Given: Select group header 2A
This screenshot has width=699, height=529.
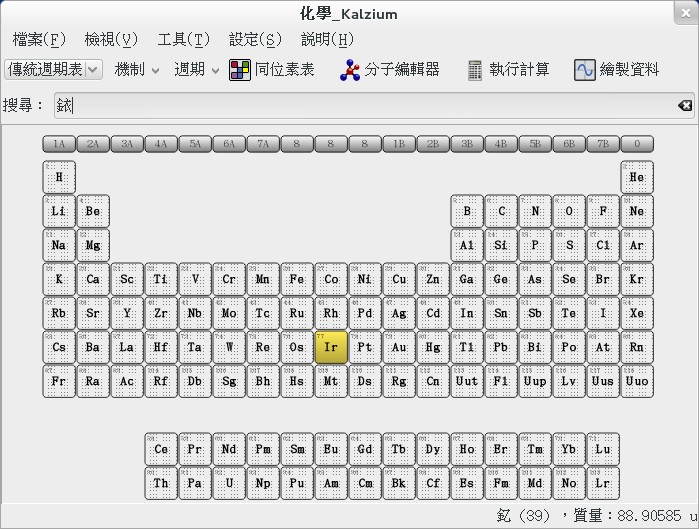Looking at the screenshot, I should pyautogui.click(x=93, y=144).
